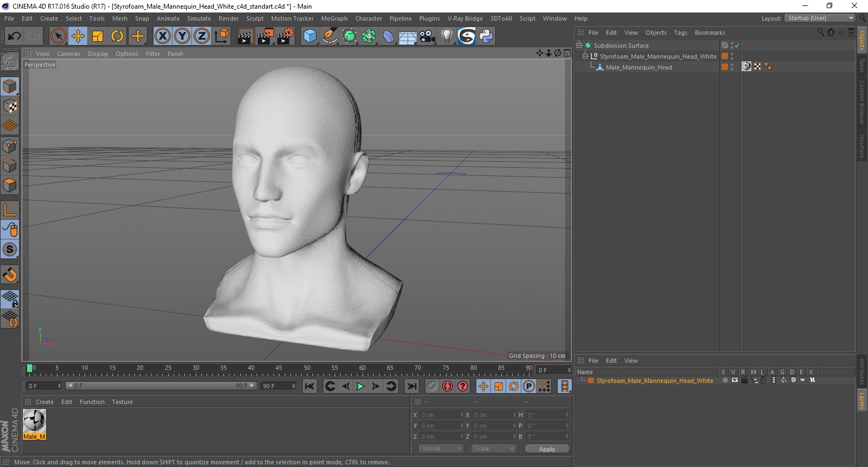The height and width of the screenshot is (467, 868).
Task: Toggle viewport maximize icon
Action: coord(567,53)
